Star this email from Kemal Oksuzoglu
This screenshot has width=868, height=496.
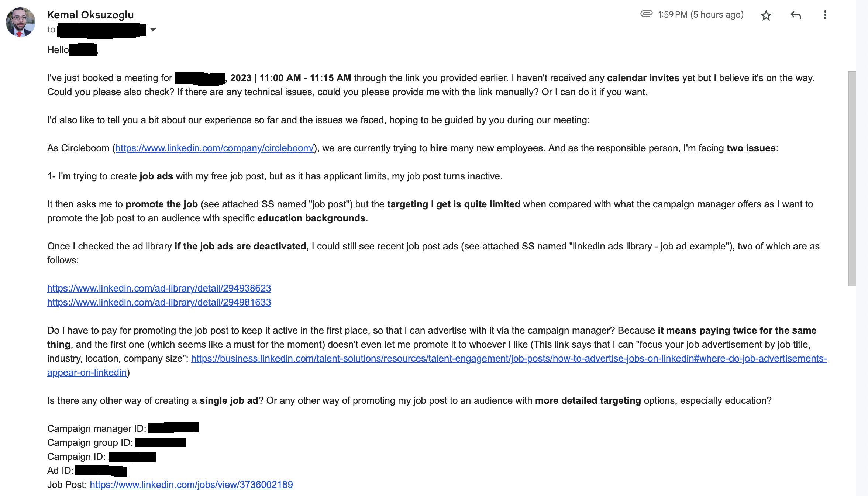pos(766,15)
